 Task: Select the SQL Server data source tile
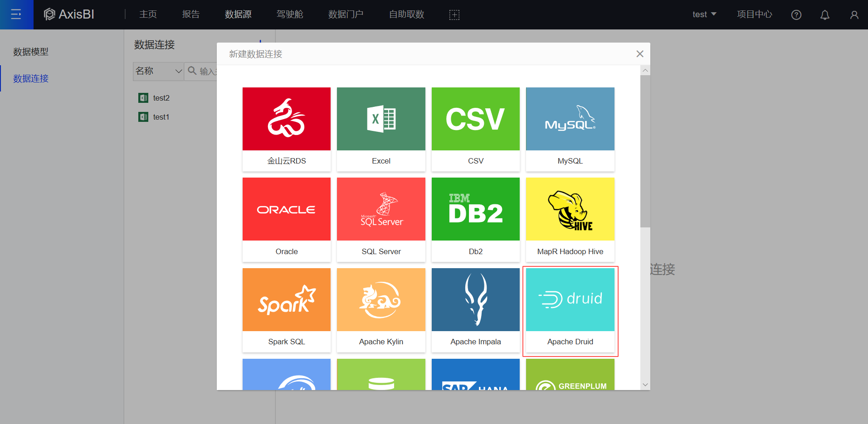point(381,220)
